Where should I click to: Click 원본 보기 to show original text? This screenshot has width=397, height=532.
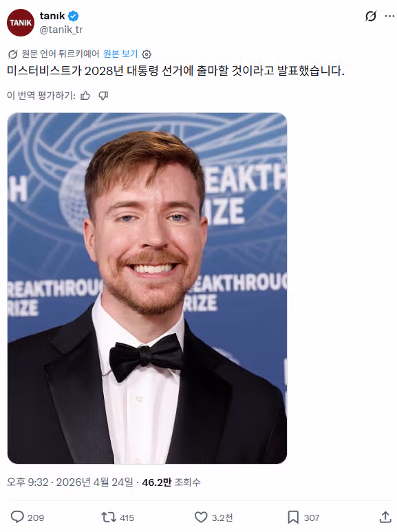point(120,54)
